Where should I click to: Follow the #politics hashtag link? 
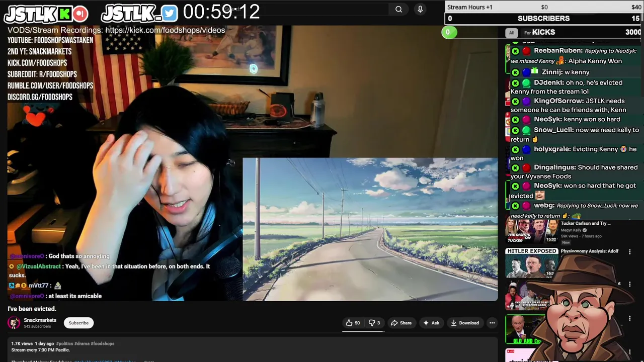tap(64, 343)
